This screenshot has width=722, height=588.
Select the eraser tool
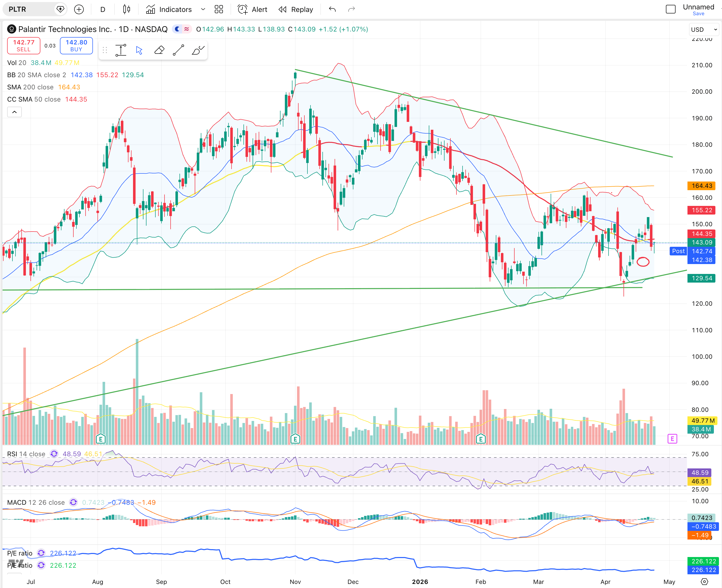click(159, 51)
